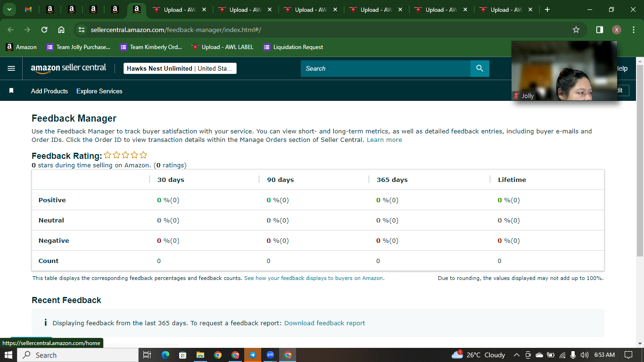This screenshot has width=644, height=362.
Task: Click the 30 days column header
Action: pos(171,180)
